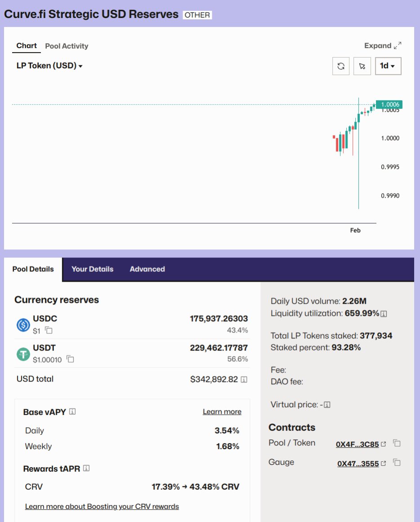Click the USDT share 56.6%
Image resolution: width=420 pixels, height=522 pixels.
click(237, 359)
